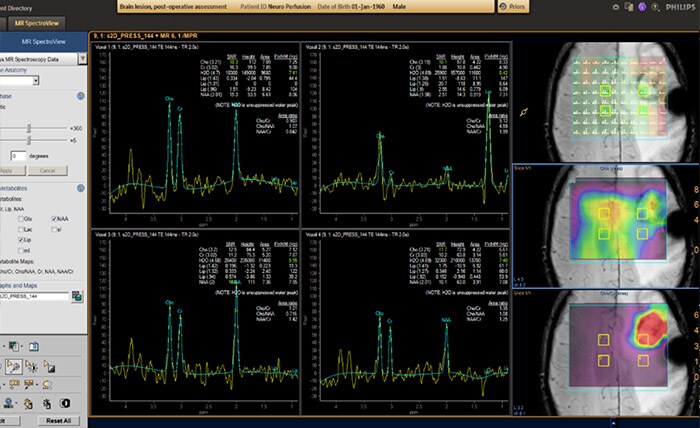Image resolution: width=700 pixels, height=428 pixels.
Task: Click the Cancel button under phase degrees
Action: click(47, 170)
